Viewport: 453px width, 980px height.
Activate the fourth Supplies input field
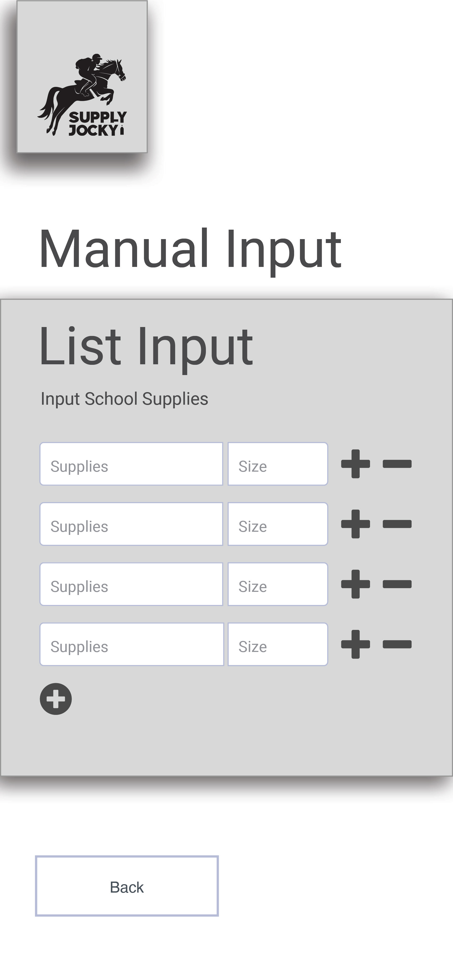[132, 644]
